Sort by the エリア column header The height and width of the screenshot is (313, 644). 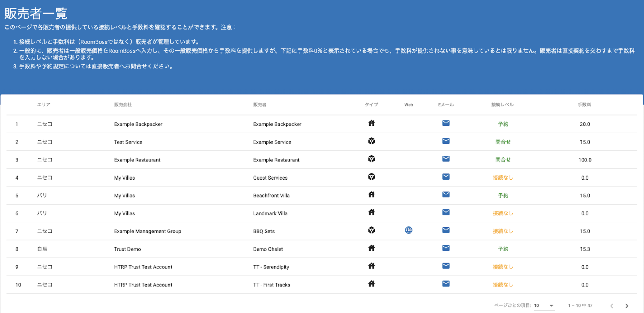click(44, 105)
